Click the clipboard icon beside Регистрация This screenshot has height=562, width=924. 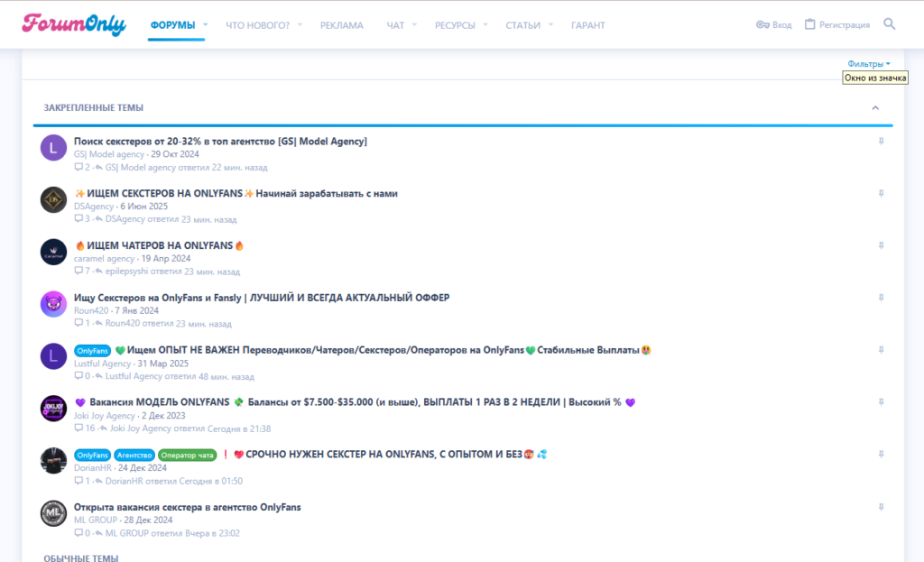point(810,24)
